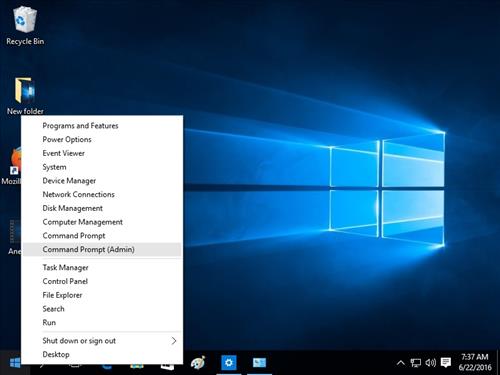Viewport: 500px width, 375px height.
Task: Open Control Panel entry
Action: tap(102, 281)
